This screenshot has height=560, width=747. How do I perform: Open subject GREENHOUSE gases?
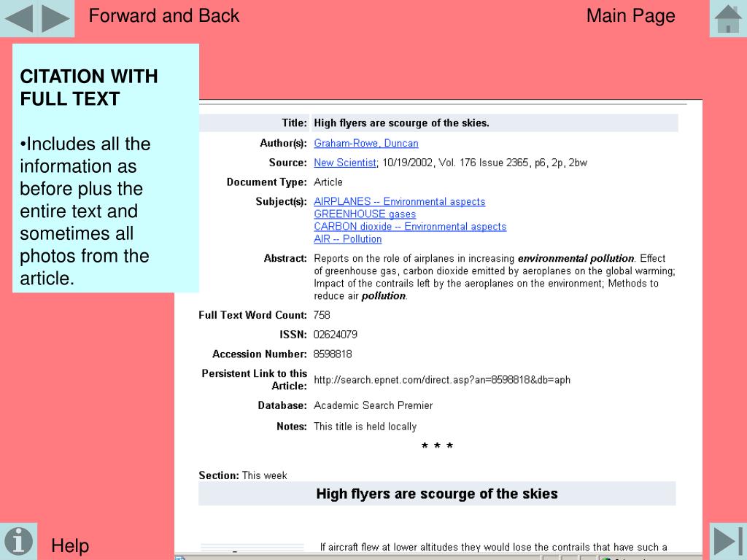365,214
